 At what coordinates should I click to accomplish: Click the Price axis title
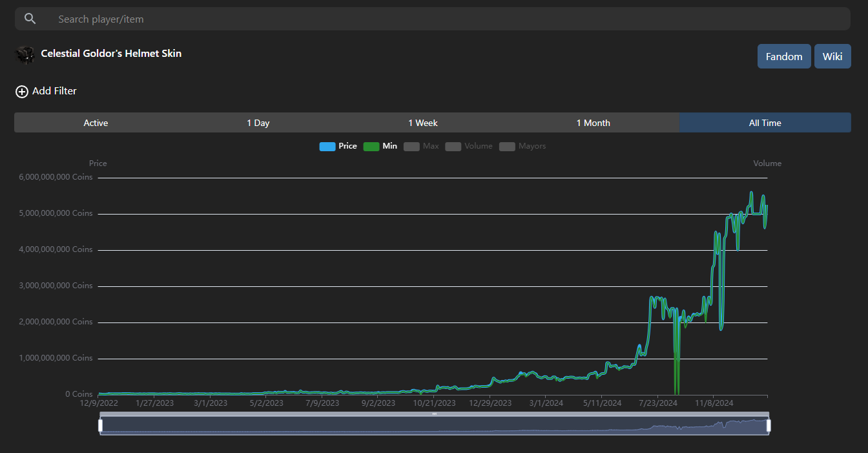(98, 163)
